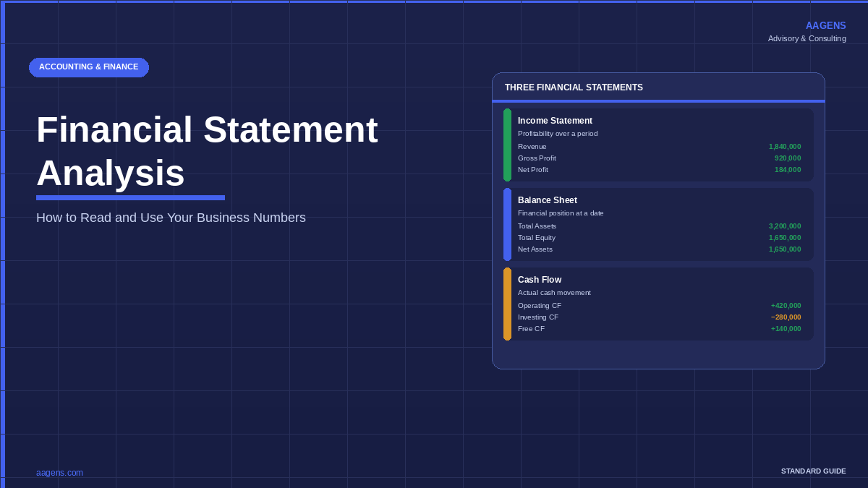Select the Income Statement heading
The height and width of the screenshot is (488, 868).
(555, 121)
